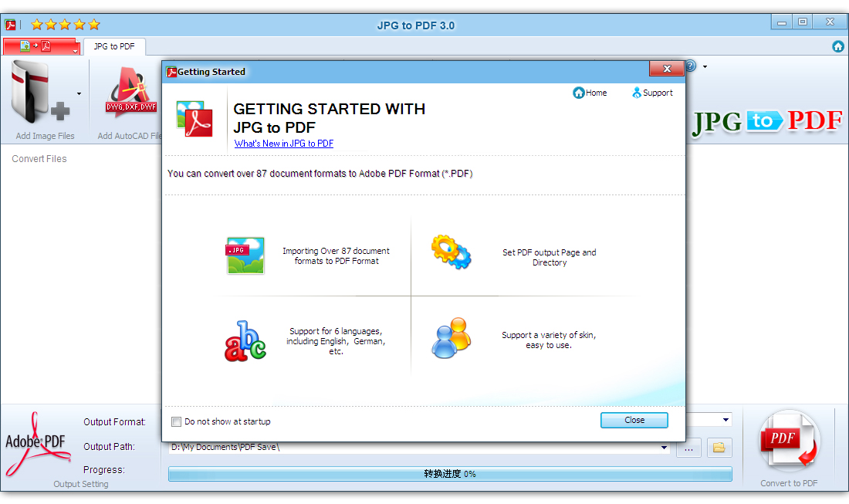The height and width of the screenshot is (504, 849).
Task: Click the Support link in the dialog
Action: 652,93
